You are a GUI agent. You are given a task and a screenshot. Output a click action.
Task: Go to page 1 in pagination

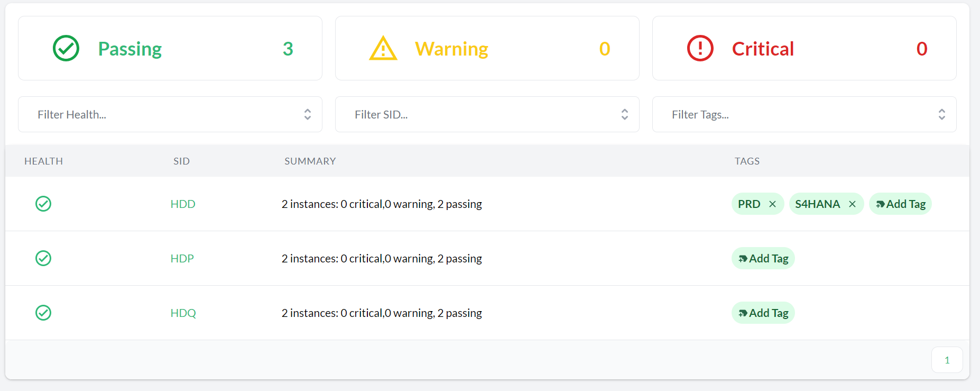pos(947,360)
